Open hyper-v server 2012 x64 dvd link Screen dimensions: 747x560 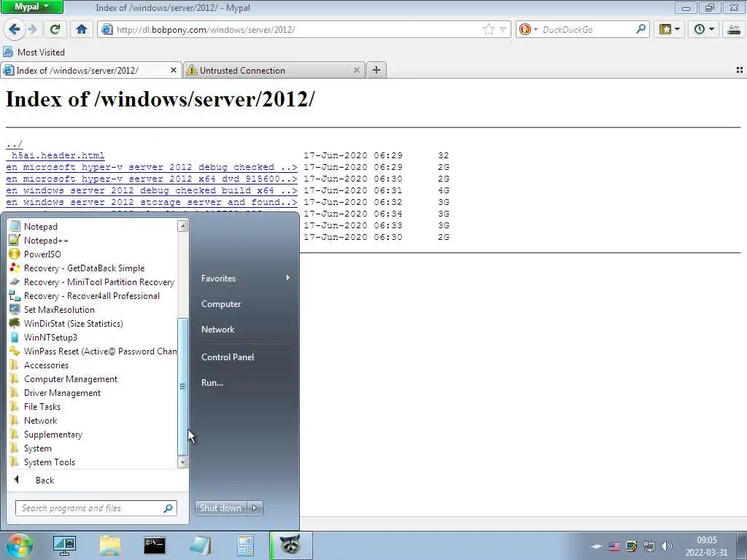[x=152, y=179]
